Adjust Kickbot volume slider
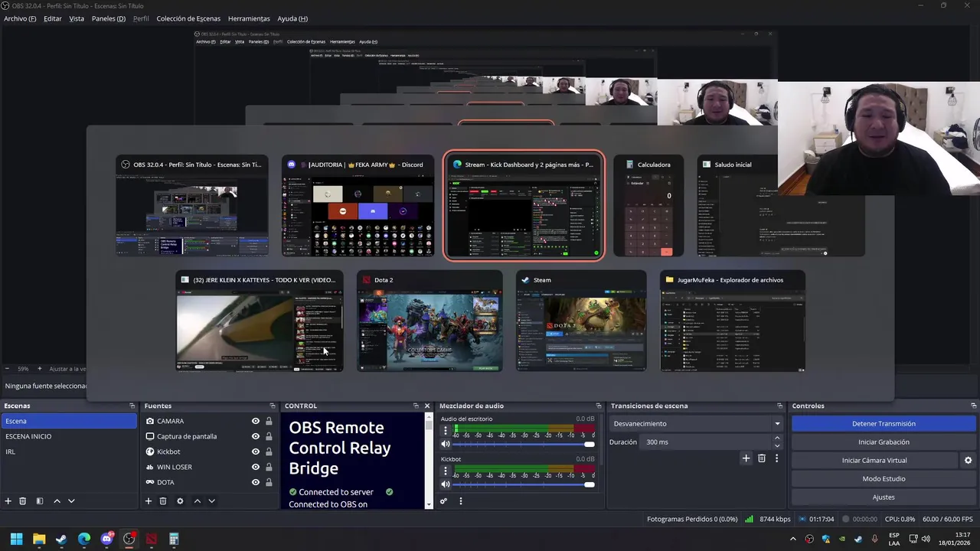Viewport: 980px width, 551px height. click(524, 484)
